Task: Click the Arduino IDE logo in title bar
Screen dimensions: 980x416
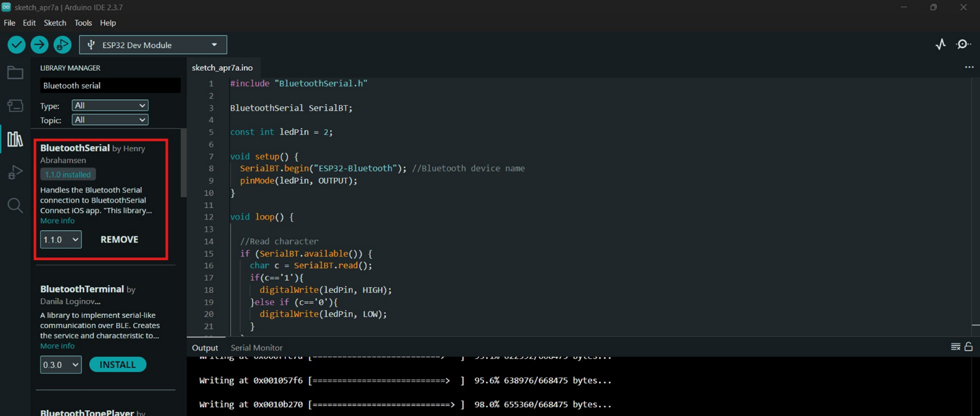Action: pos(6,7)
